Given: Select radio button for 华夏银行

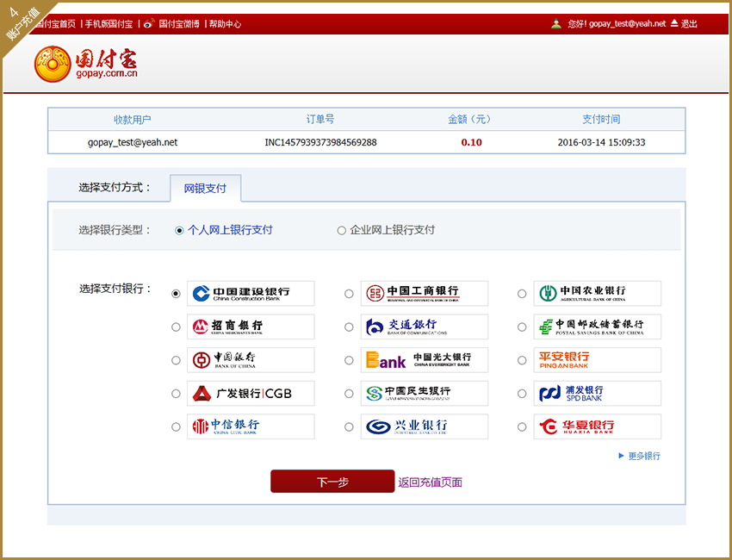Looking at the screenshot, I should [523, 426].
